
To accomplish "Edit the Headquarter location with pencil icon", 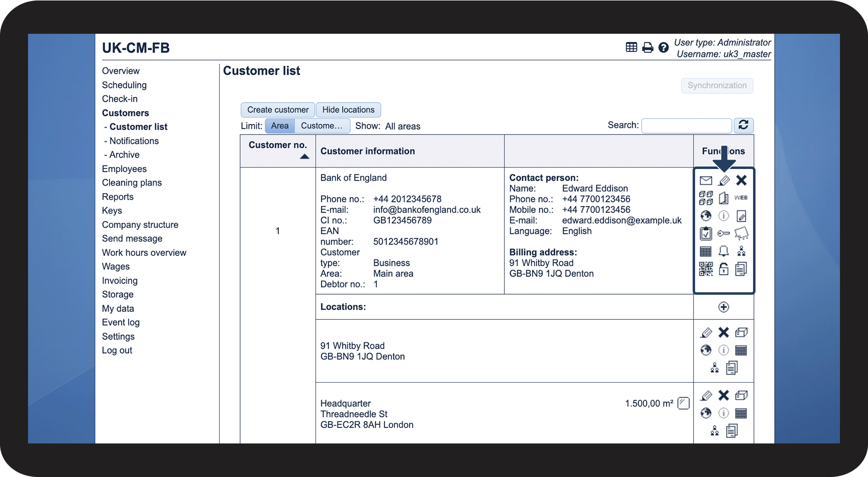I will click(x=706, y=395).
